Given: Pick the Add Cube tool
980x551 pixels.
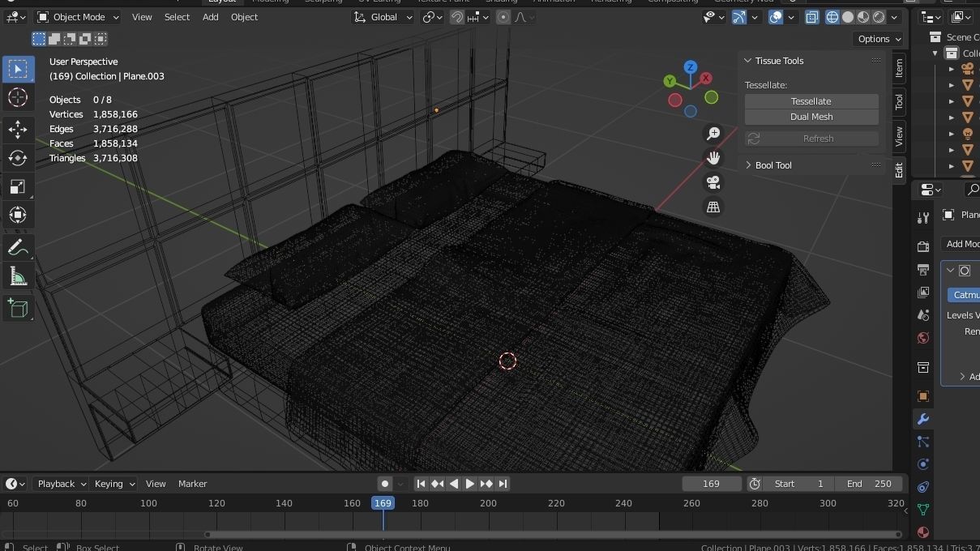Looking at the screenshot, I should [18, 308].
